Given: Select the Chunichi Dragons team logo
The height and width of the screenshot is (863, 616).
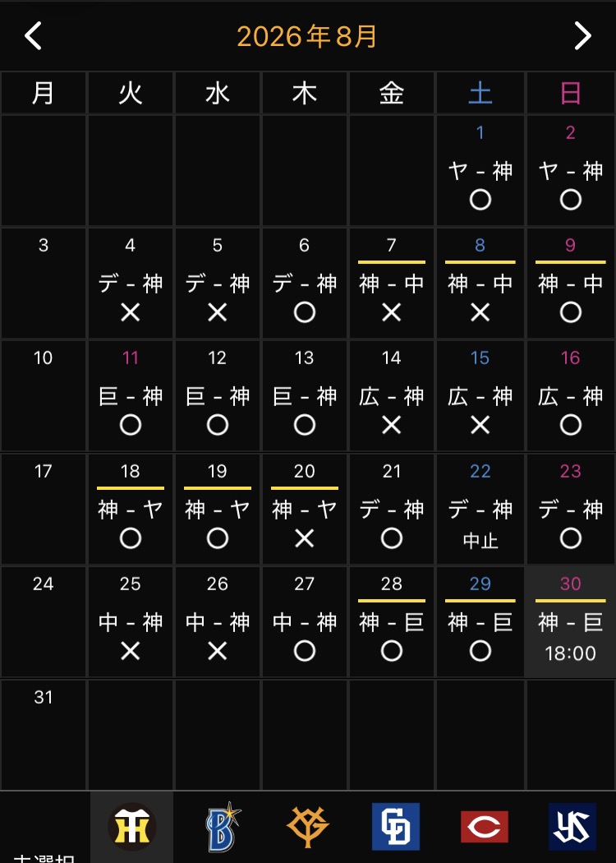Looking at the screenshot, I should click(395, 827).
